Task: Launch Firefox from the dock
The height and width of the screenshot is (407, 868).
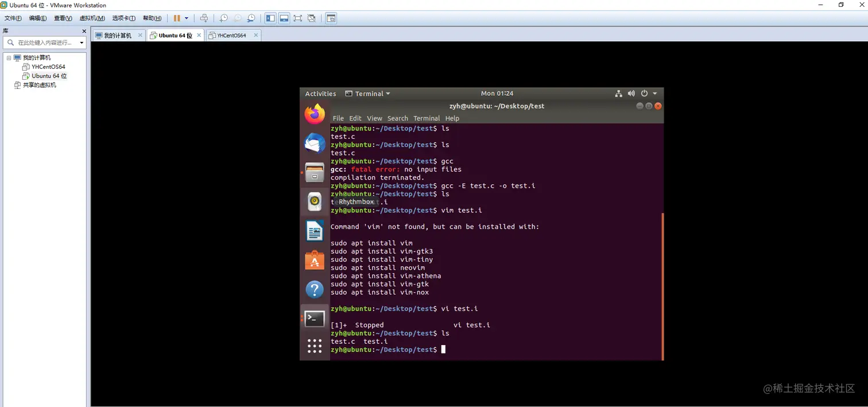Action: [315, 114]
